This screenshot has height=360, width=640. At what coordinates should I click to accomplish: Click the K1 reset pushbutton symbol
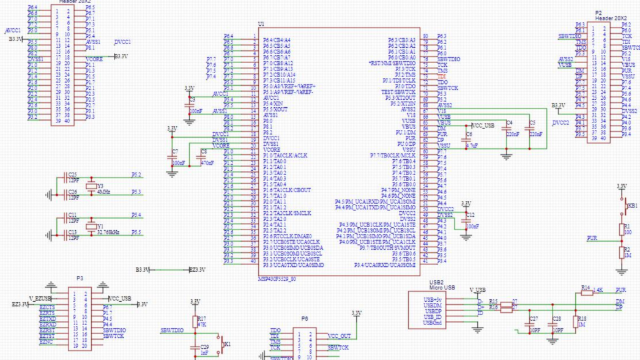222,345
